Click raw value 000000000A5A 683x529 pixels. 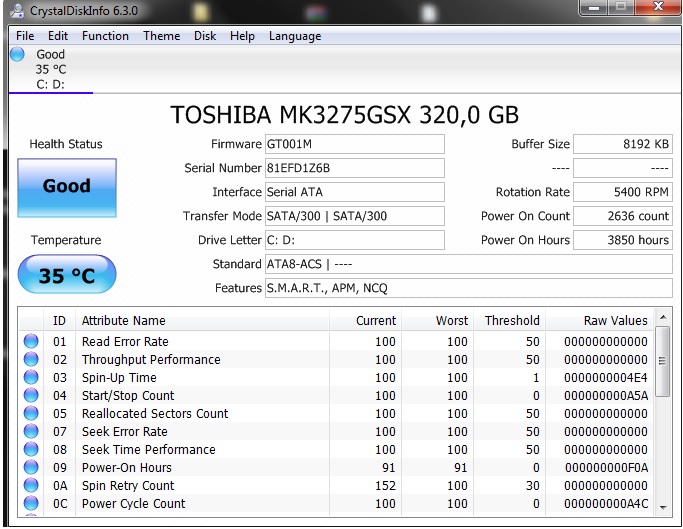click(x=606, y=395)
